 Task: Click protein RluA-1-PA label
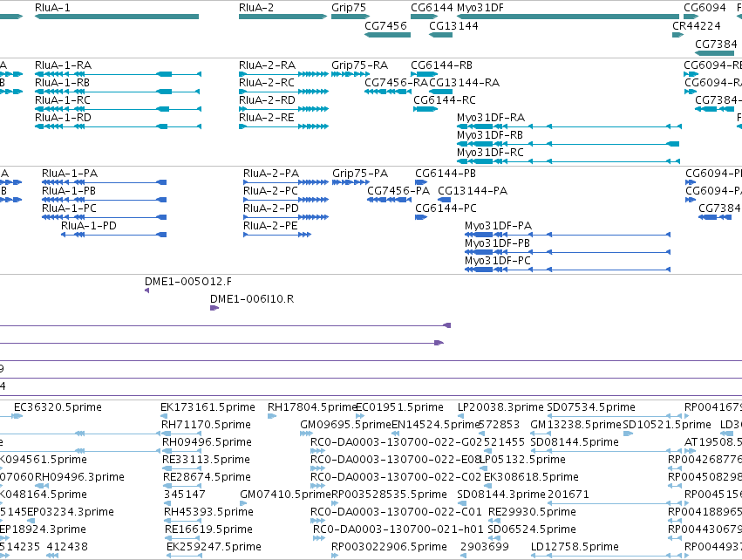click(x=70, y=174)
